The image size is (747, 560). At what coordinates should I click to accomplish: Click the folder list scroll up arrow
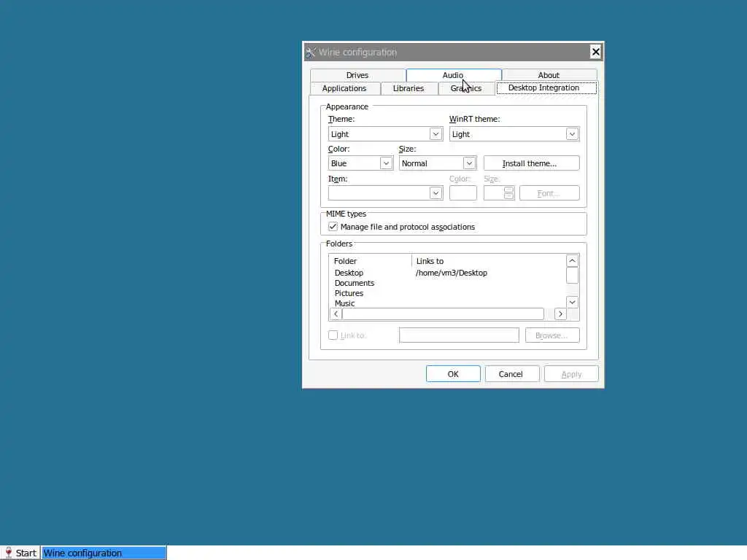tap(572, 261)
